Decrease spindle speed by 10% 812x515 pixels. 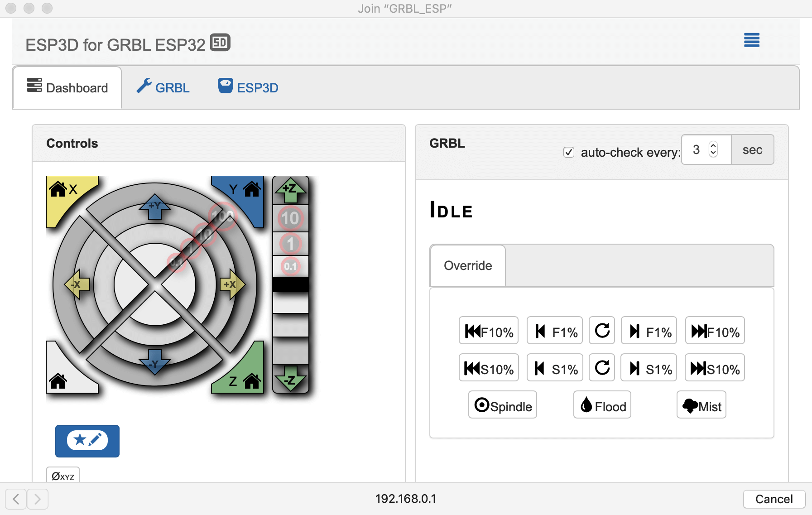click(x=489, y=368)
